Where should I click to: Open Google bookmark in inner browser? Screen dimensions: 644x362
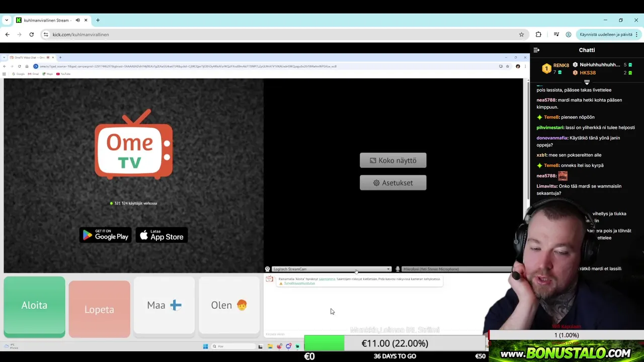point(19,74)
